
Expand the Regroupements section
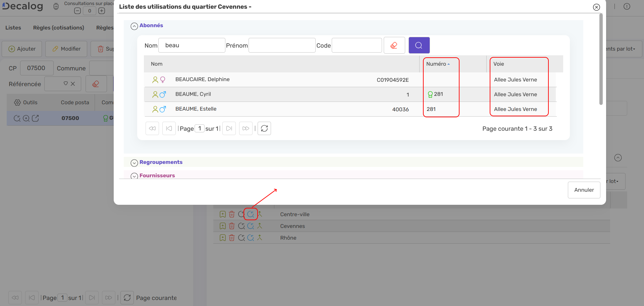(134, 163)
